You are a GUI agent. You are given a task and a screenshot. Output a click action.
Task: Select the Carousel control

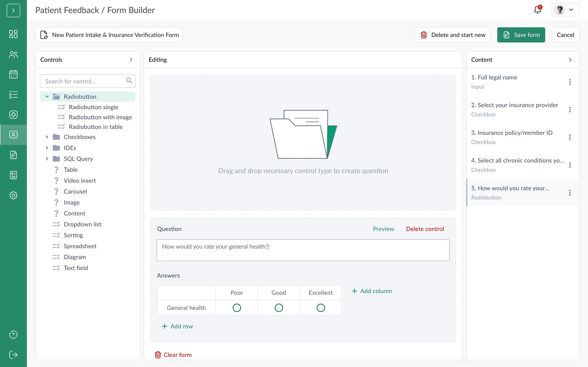(75, 192)
